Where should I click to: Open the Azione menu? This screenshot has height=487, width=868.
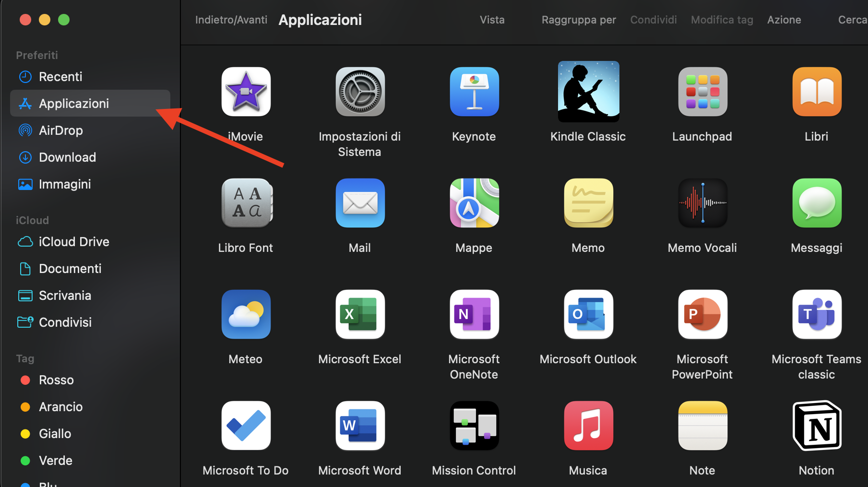(784, 20)
